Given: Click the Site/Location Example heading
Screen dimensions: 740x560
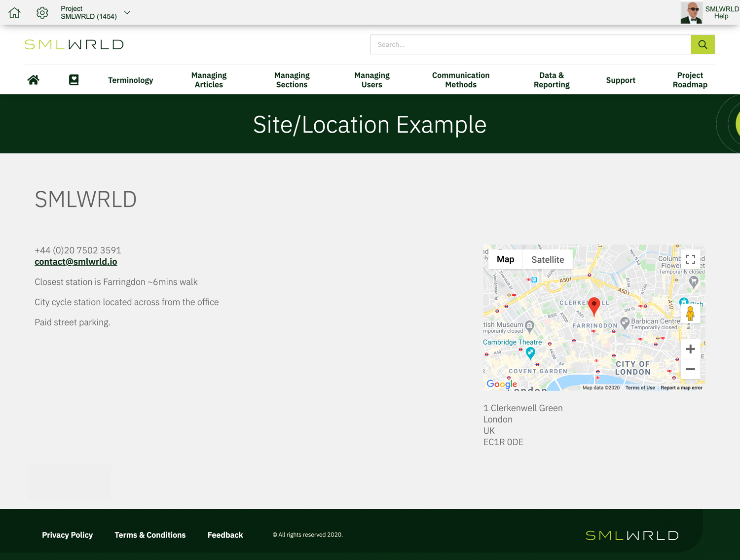Looking at the screenshot, I should [x=370, y=124].
